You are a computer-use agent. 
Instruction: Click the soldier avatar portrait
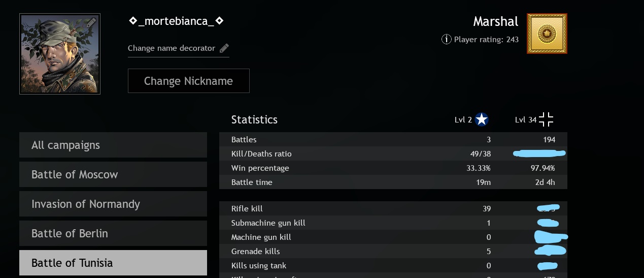[59, 54]
